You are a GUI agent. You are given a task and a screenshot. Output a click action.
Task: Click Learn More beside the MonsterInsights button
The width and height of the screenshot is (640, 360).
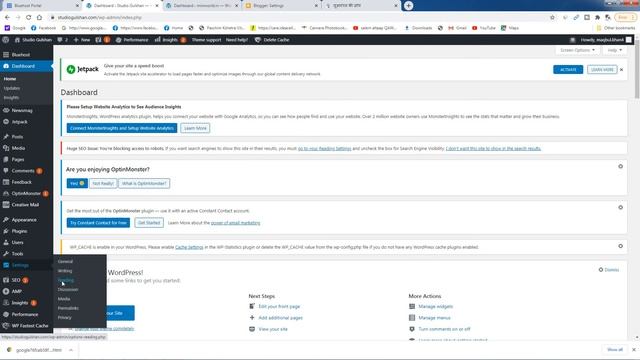(195, 128)
